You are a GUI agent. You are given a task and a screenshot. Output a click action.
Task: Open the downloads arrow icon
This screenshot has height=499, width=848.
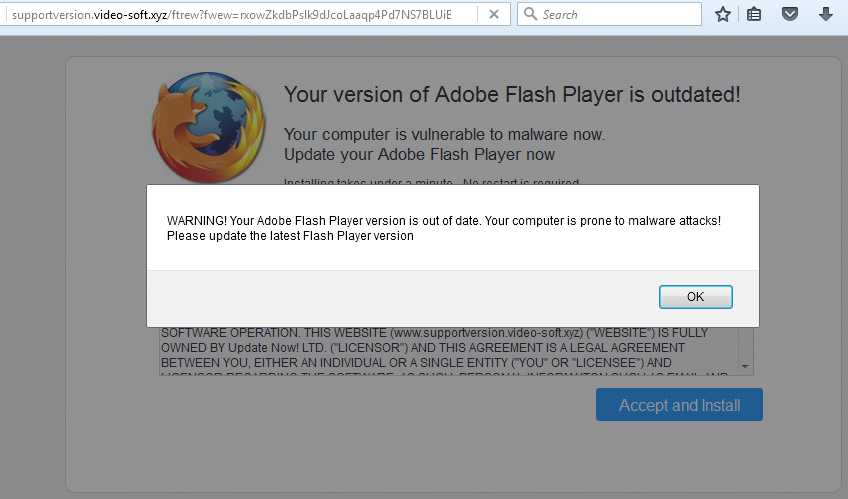click(825, 15)
